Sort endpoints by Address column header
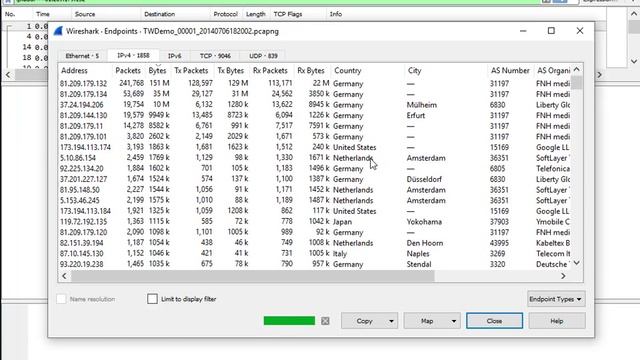Viewport: 640px width, 360px height. point(74,71)
